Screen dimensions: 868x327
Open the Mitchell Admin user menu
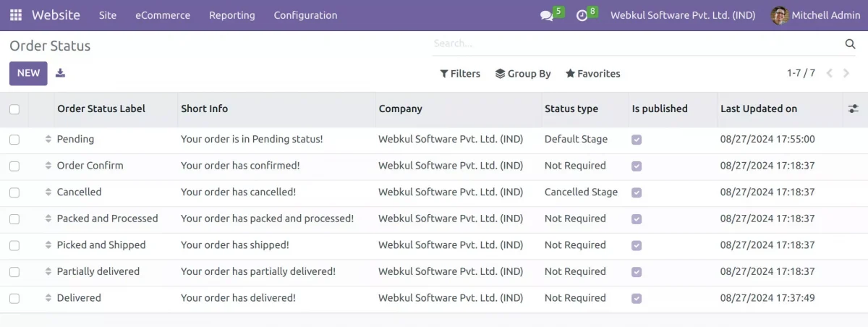click(x=814, y=15)
